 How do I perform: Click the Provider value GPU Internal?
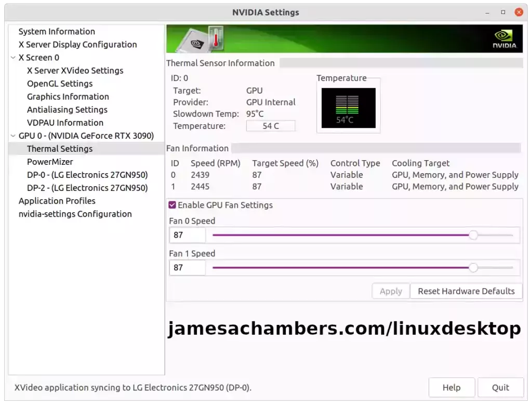tap(271, 102)
